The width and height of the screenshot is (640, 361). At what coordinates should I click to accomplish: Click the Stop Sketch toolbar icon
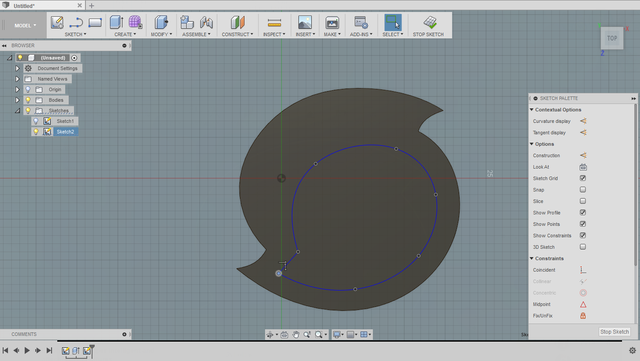[430, 22]
